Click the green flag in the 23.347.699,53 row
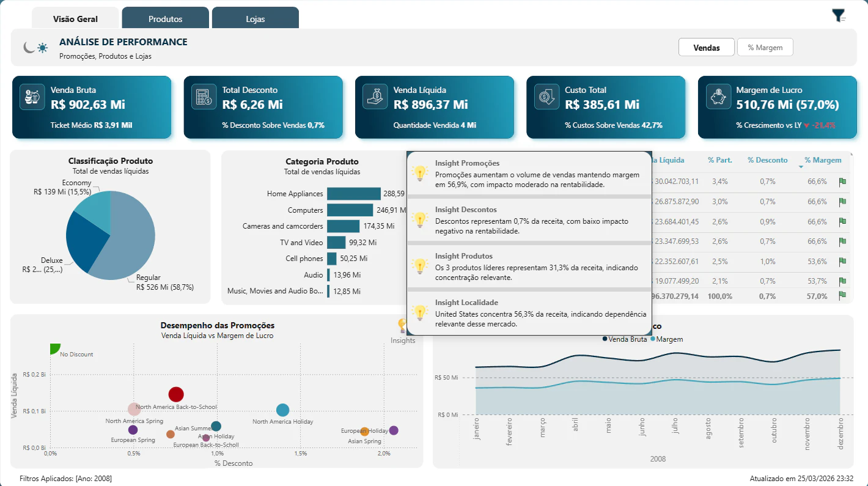This screenshot has width=868, height=486. pyautogui.click(x=842, y=241)
